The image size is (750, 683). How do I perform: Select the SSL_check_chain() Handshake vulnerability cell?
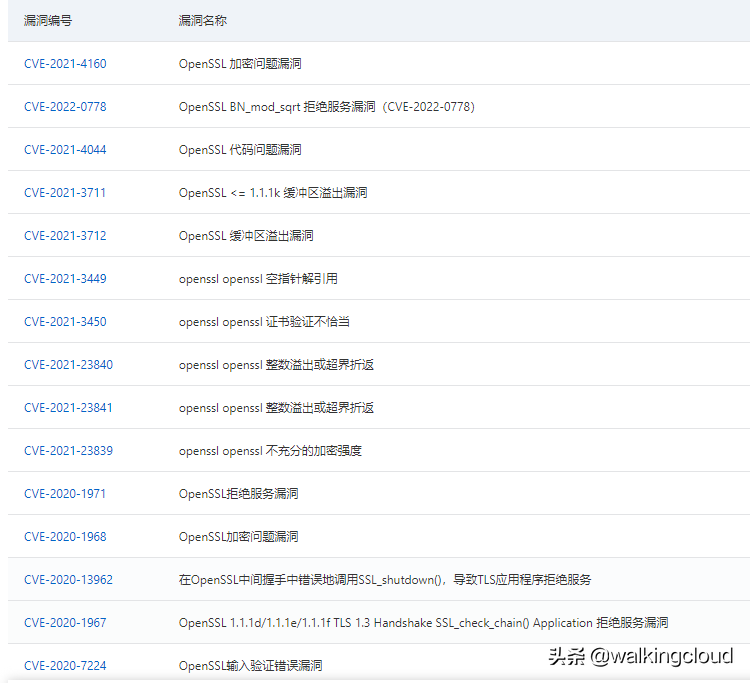pyautogui.click(x=424, y=623)
